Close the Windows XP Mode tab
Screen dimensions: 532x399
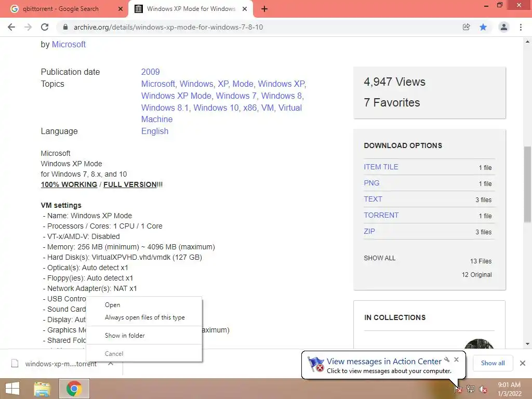pyautogui.click(x=245, y=9)
